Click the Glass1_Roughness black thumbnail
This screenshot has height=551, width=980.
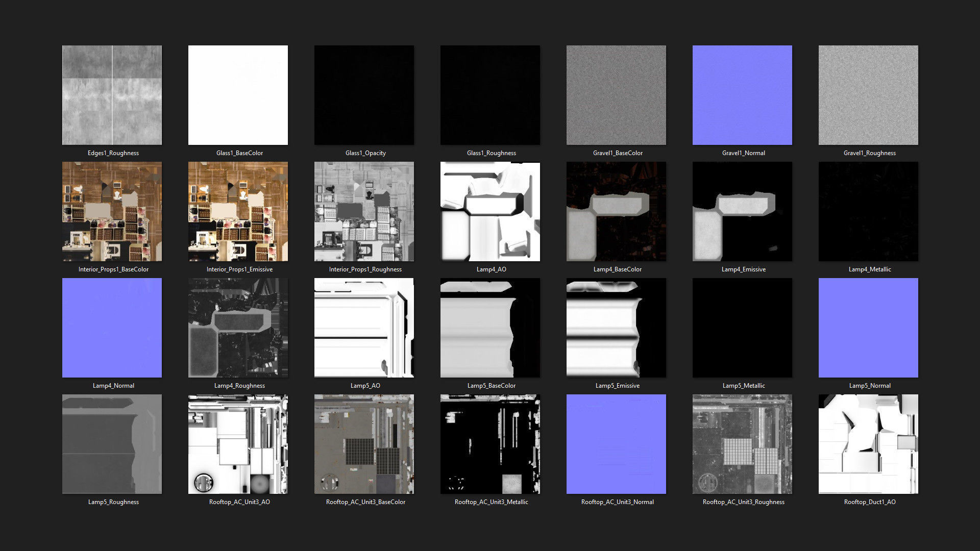pos(490,95)
